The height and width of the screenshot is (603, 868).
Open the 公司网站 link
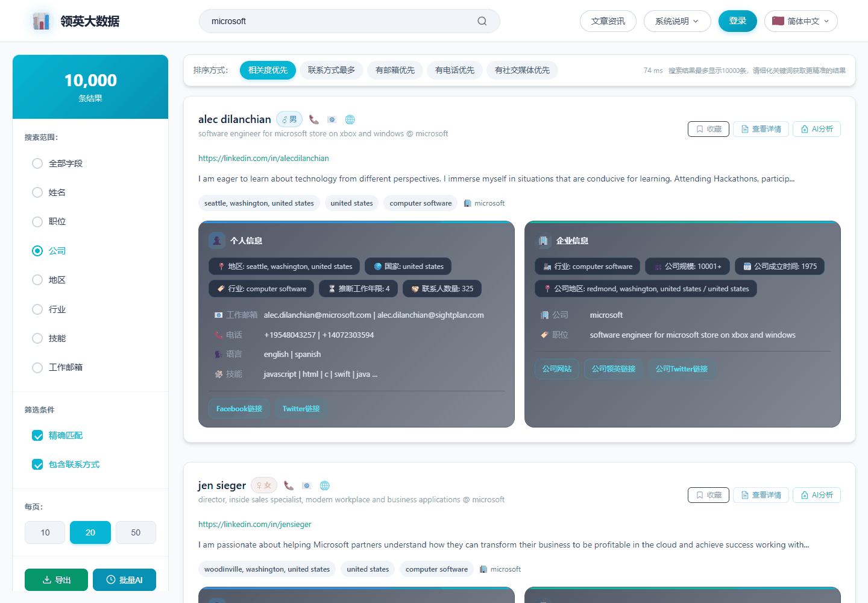pos(557,369)
